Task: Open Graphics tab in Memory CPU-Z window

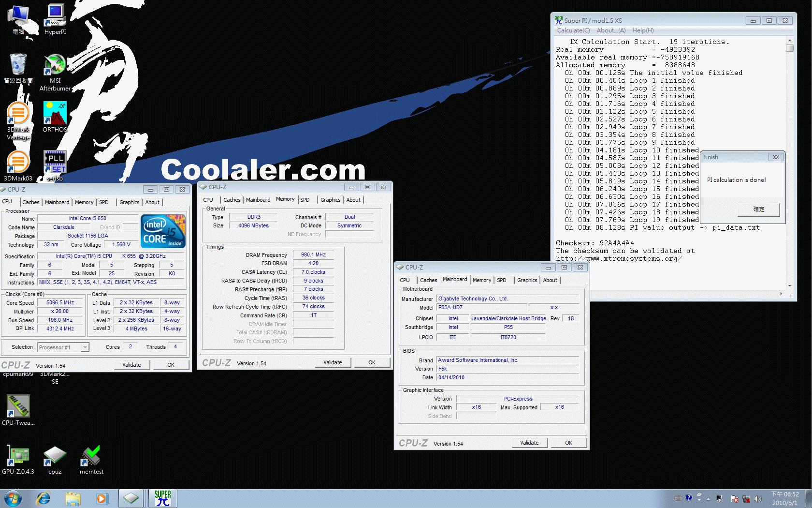Action: click(x=331, y=200)
